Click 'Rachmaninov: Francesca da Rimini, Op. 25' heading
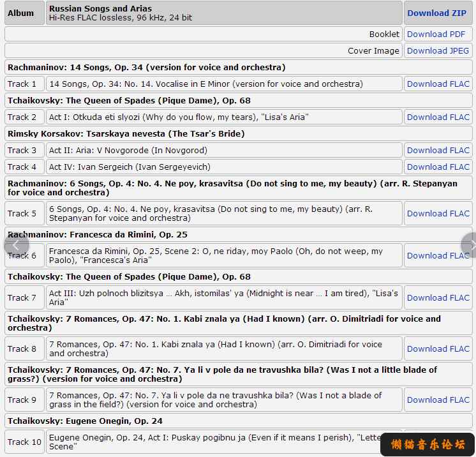476x457 pixels. click(x=98, y=234)
